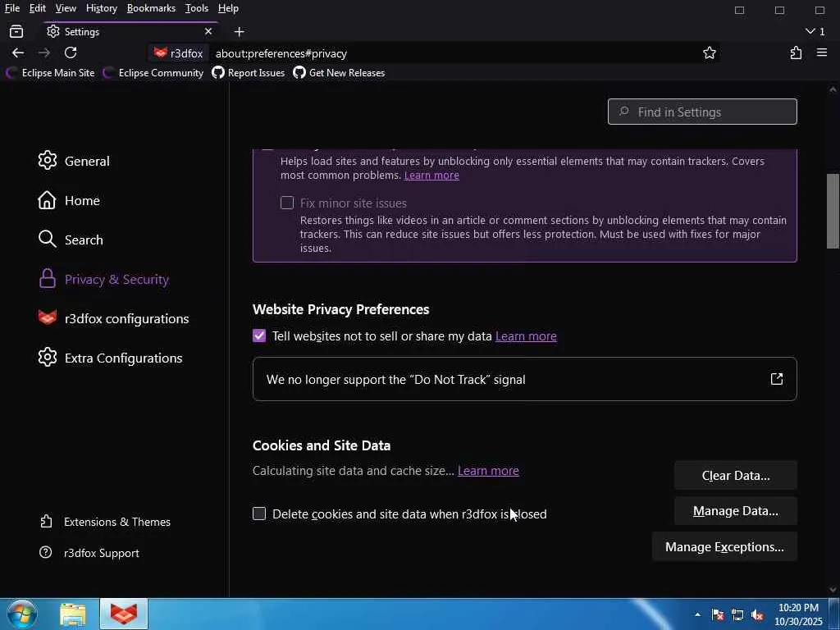
Task: Open the network tray icon
Action: [737, 614]
